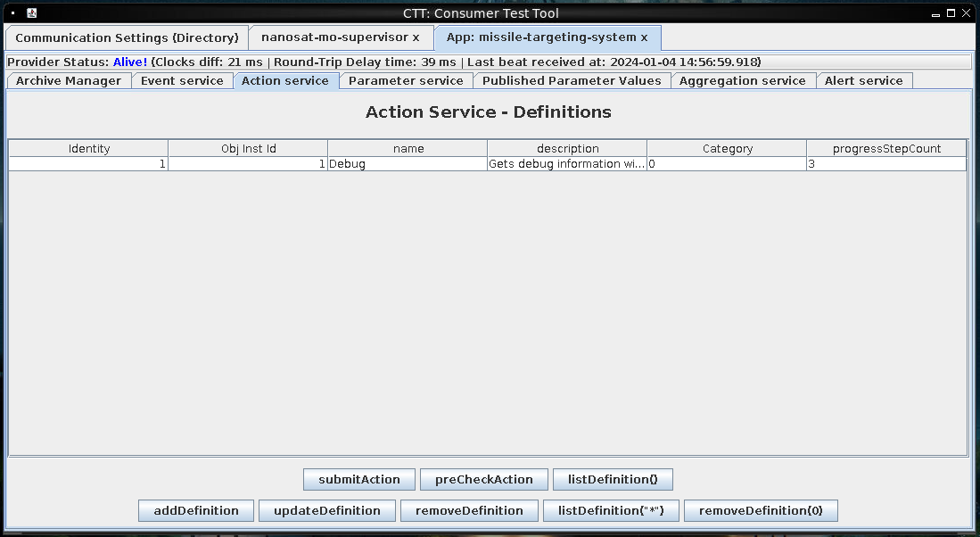The image size is (980, 537).
Task: Open the Alert service tab
Action: (x=864, y=80)
